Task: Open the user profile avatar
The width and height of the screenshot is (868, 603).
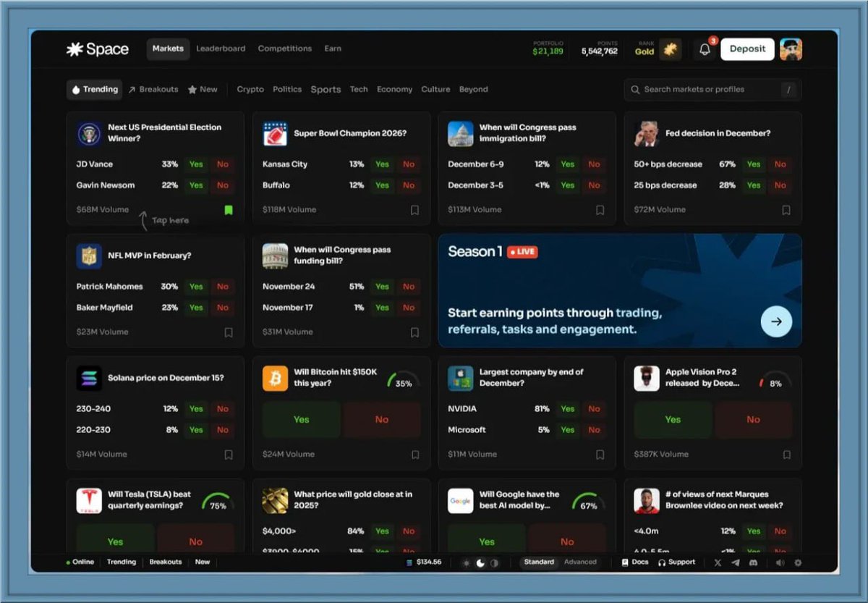Action: [791, 49]
